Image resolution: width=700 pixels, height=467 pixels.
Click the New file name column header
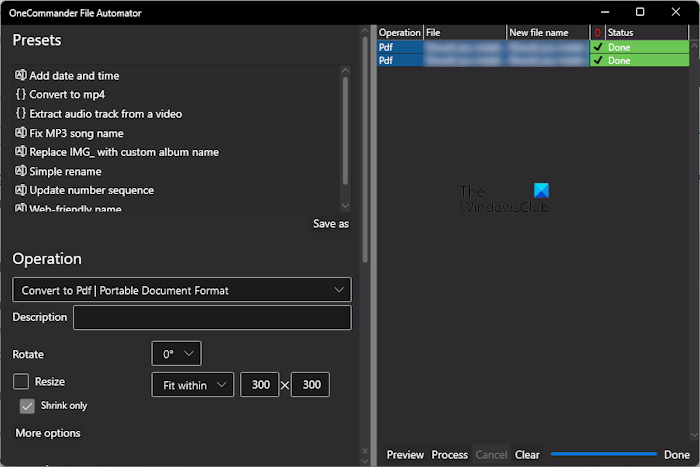(548, 33)
